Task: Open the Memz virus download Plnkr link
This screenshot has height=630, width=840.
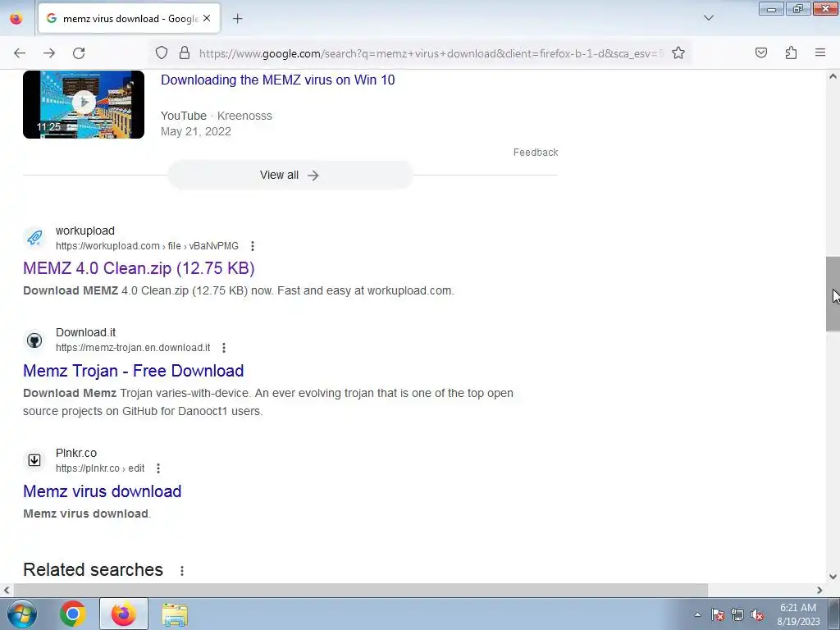Action: [x=103, y=491]
